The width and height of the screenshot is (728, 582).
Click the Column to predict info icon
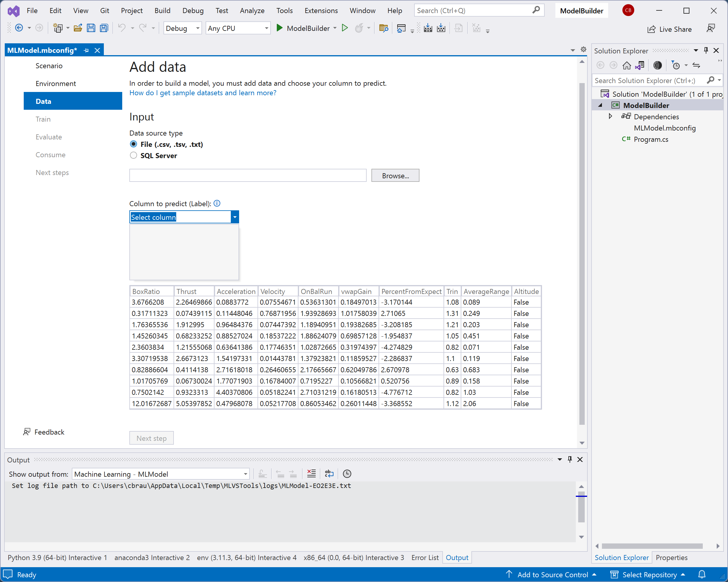217,203
